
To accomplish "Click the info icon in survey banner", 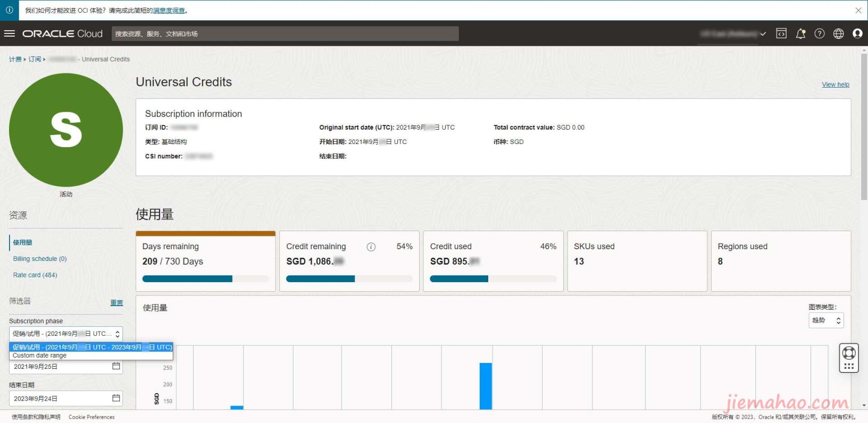I will click(x=9, y=10).
